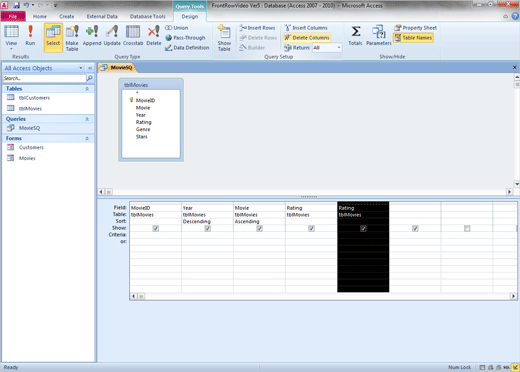Click the search magnifier in navigation pane
520x372 pixels.
coord(90,78)
